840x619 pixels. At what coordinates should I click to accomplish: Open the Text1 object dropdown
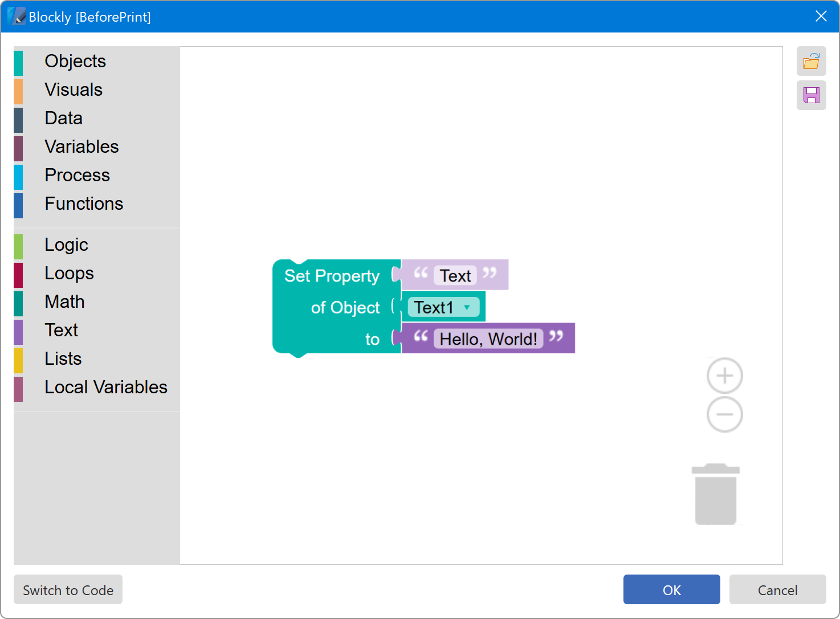(444, 307)
